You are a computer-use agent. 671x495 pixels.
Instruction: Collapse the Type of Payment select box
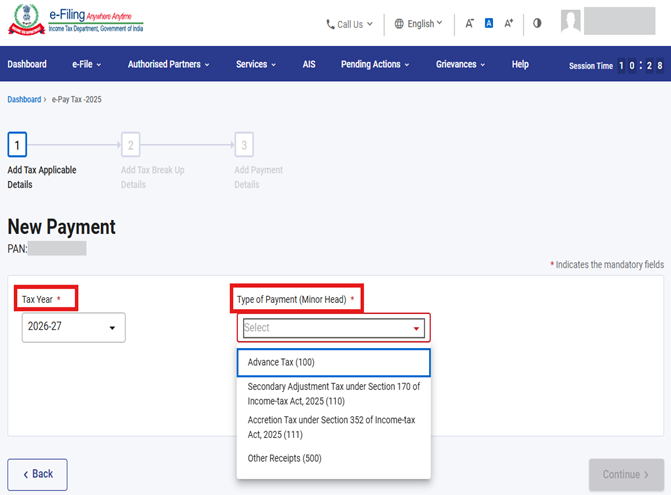tap(333, 328)
